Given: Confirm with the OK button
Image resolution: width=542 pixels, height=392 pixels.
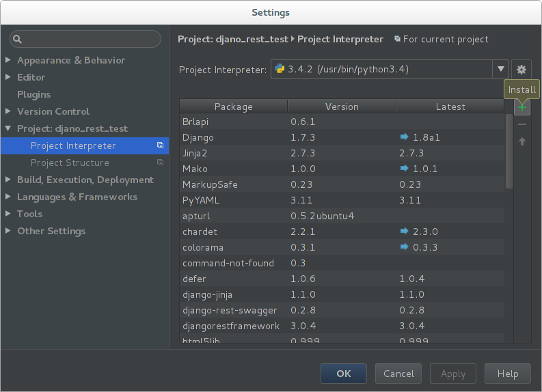Looking at the screenshot, I should coord(344,374).
